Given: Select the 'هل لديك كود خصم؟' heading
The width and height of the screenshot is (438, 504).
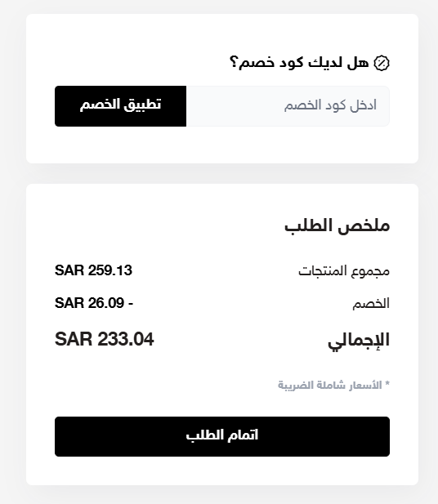Looking at the screenshot, I should click(299, 62).
